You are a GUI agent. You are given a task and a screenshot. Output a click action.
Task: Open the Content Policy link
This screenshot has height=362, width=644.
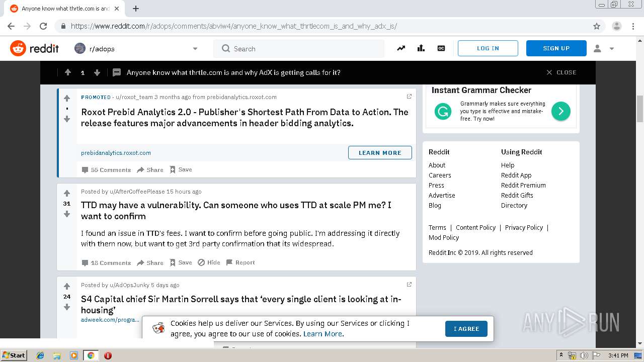point(475,227)
